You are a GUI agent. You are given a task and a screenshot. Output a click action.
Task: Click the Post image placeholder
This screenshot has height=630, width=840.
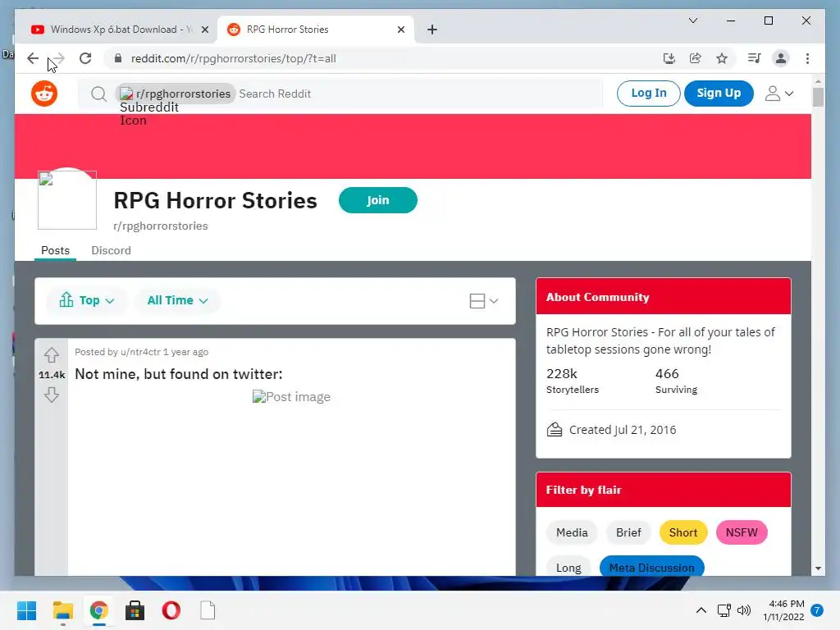pyautogui.click(x=291, y=397)
